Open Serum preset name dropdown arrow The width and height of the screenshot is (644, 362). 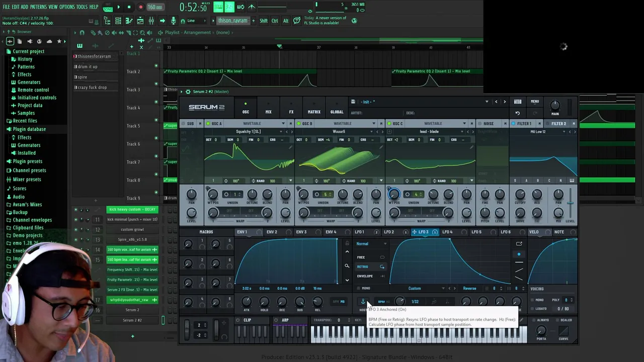487,102
